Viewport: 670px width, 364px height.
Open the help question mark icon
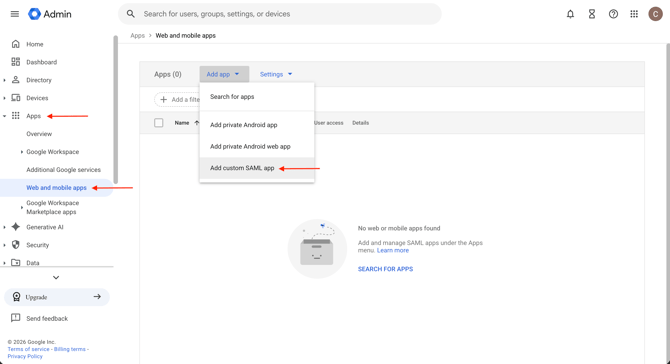[613, 14]
